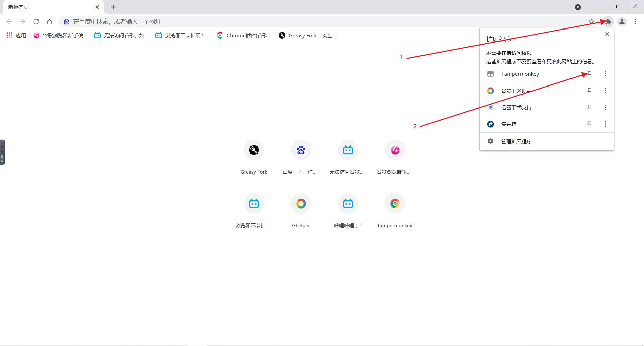Click the Extensions puzzle icon in toolbar
This screenshot has height=346, width=644.
[608, 22]
